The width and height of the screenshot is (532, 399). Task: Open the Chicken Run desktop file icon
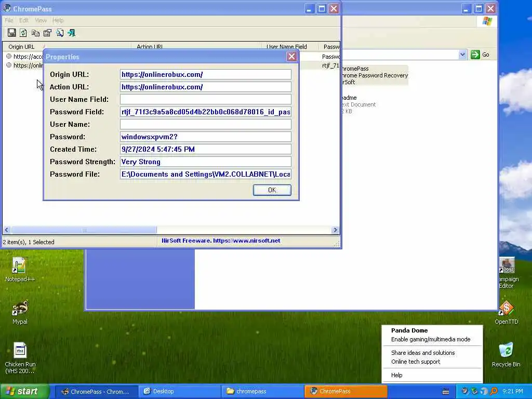[x=20, y=358]
